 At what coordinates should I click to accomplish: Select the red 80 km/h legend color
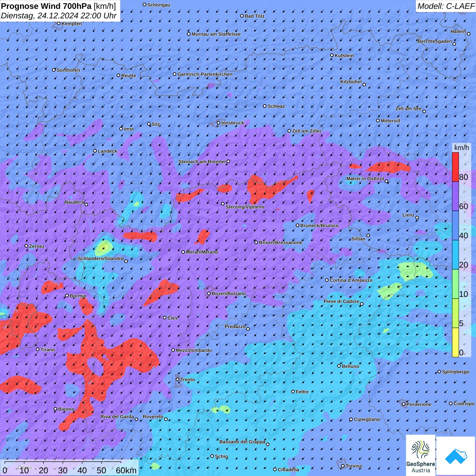(455, 167)
